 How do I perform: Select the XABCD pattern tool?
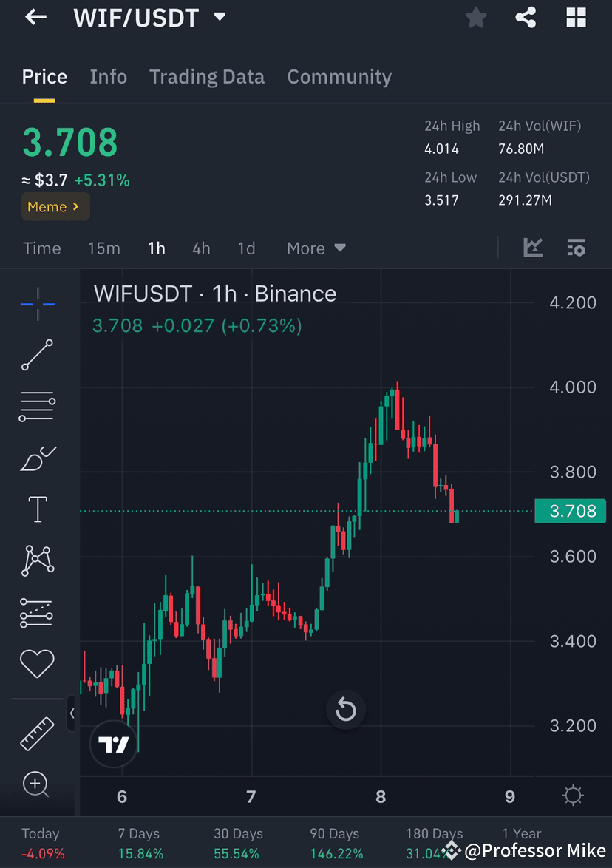(x=37, y=560)
